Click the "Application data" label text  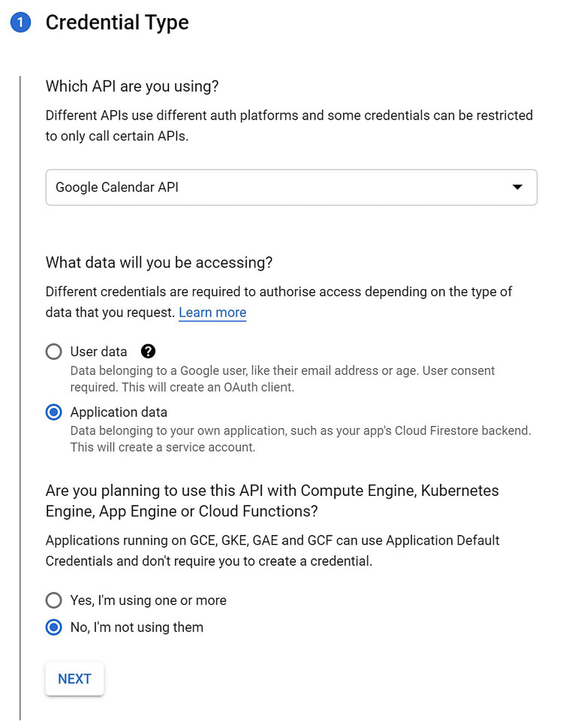click(118, 412)
